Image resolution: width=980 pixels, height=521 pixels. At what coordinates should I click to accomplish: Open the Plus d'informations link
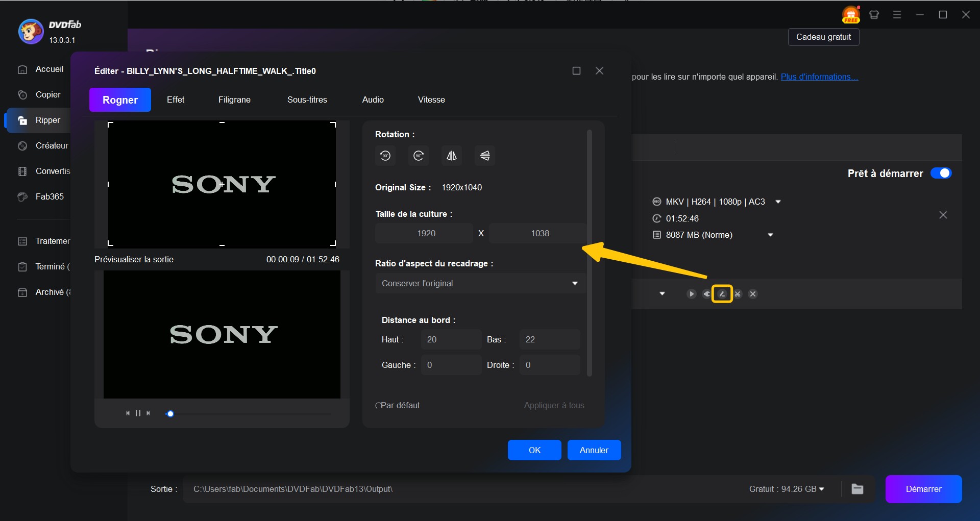point(819,77)
